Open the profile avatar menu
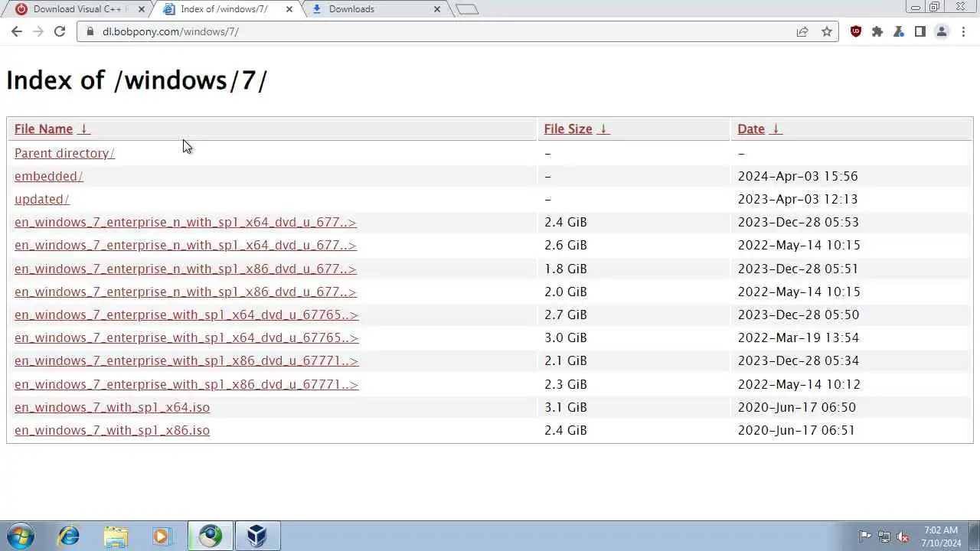This screenshot has width=980, height=551. click(942, 31)
